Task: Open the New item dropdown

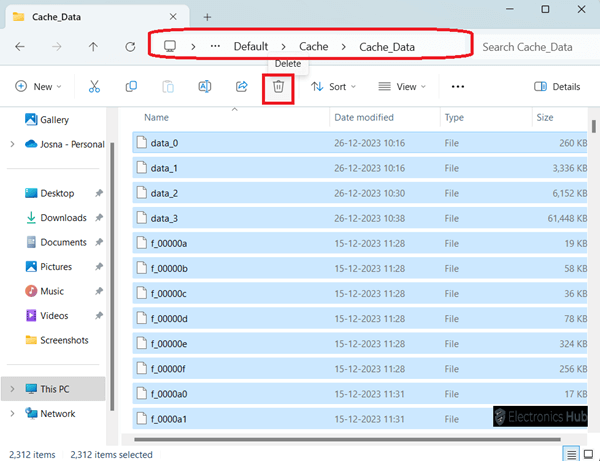Action: [x=38, y=87]
